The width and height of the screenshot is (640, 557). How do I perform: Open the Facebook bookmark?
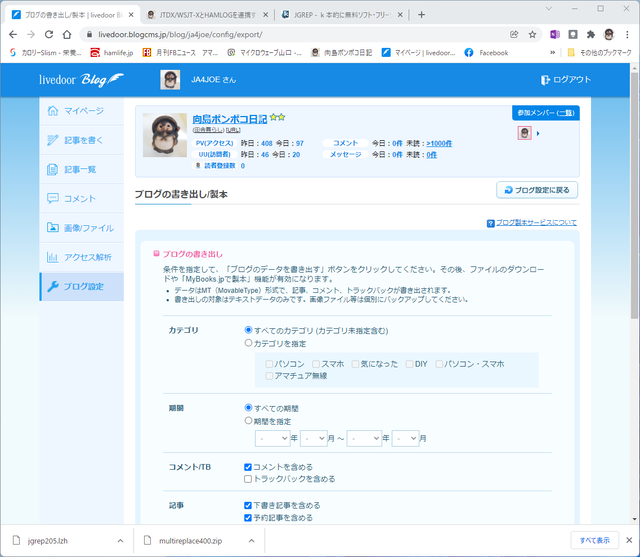click(x=487, y=53)
